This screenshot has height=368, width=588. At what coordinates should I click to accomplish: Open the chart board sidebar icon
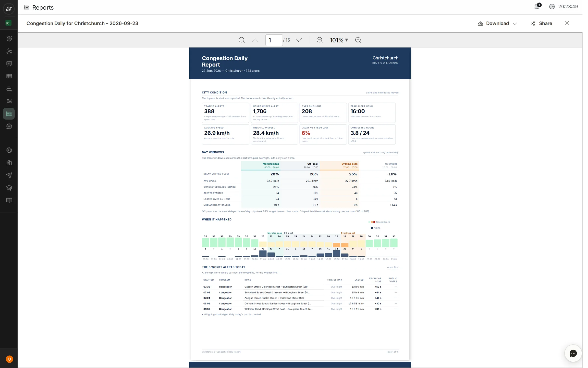[9, 64]
